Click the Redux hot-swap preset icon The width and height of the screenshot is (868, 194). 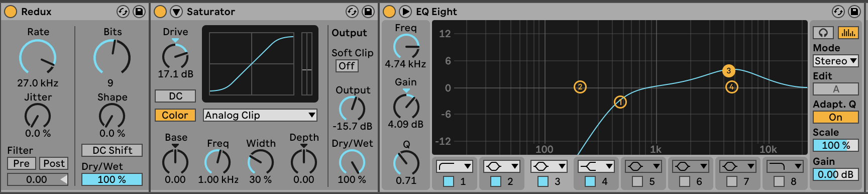[x=123, y=12]
